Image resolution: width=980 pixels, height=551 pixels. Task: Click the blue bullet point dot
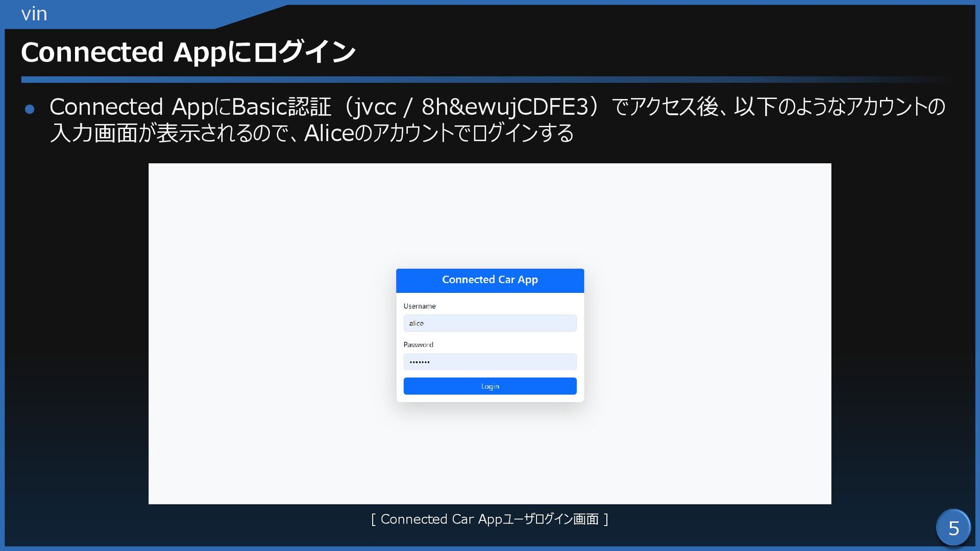click(30, 109)
